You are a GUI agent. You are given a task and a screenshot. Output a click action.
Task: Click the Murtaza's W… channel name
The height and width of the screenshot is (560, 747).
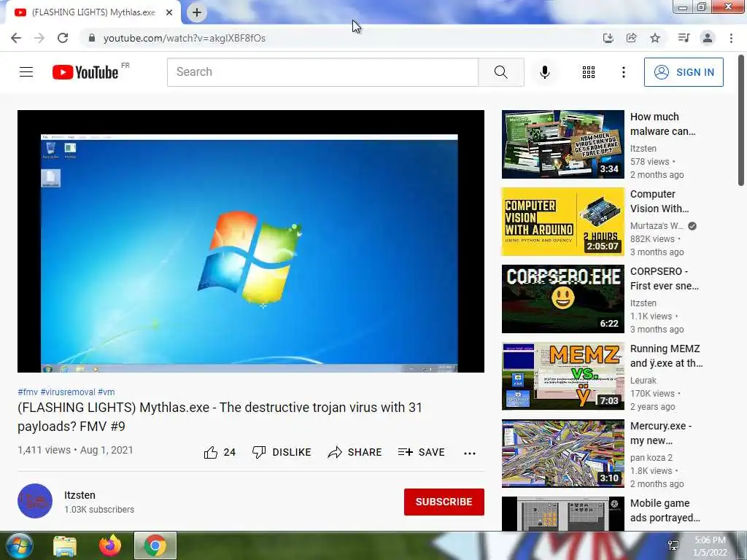coord(657,226)
